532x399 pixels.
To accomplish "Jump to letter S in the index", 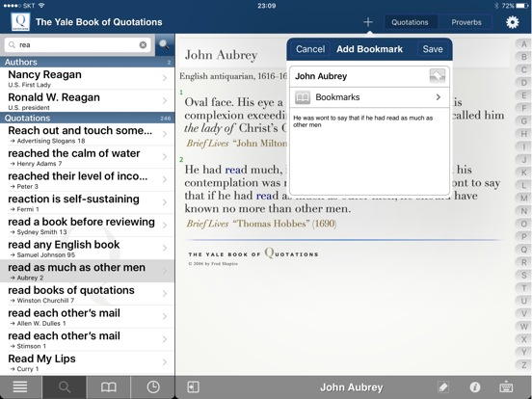I will [523, 276].
